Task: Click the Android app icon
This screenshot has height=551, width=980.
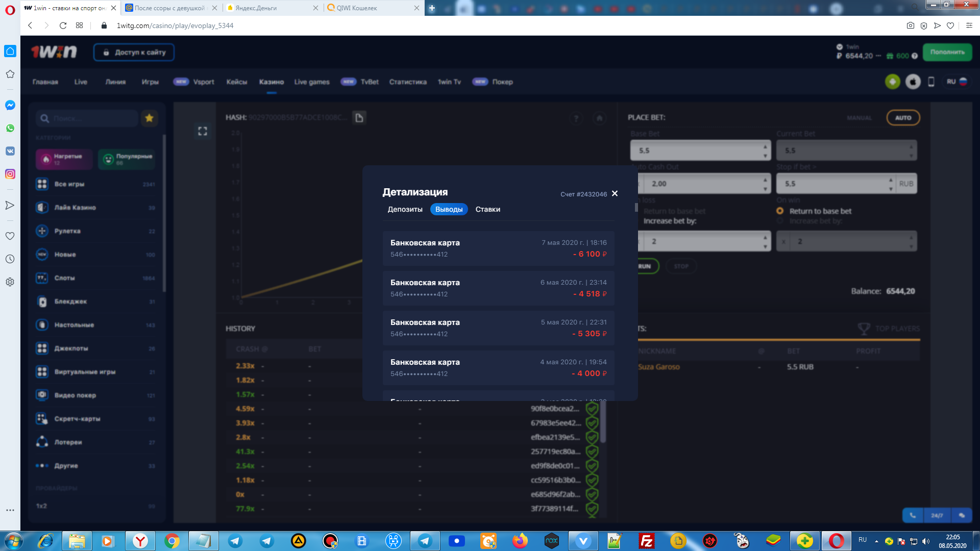Action: (892, 82)
